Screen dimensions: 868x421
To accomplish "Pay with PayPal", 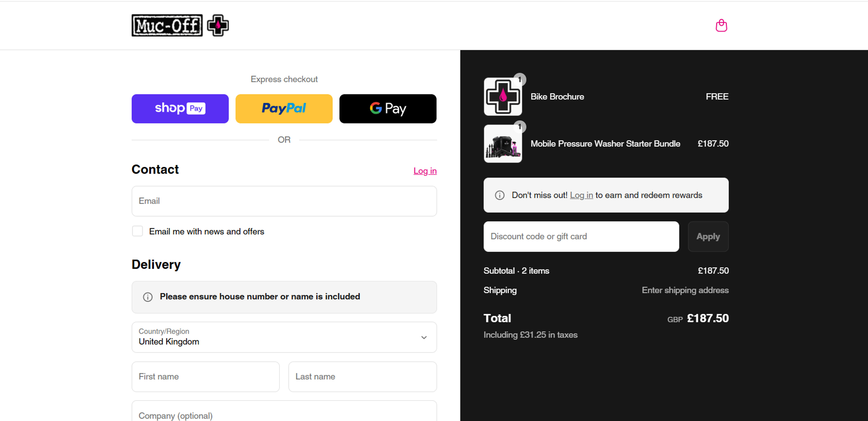I will click(x=284, y=109).
